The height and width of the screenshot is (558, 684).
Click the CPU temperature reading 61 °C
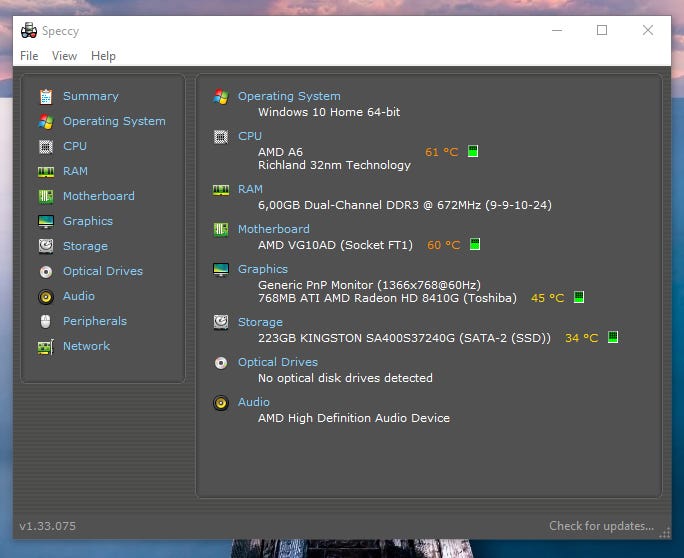tap(442, 152)
